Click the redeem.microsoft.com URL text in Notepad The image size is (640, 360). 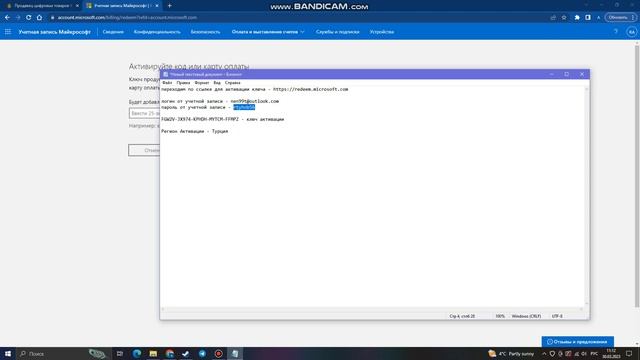click(x=311, y=89)
